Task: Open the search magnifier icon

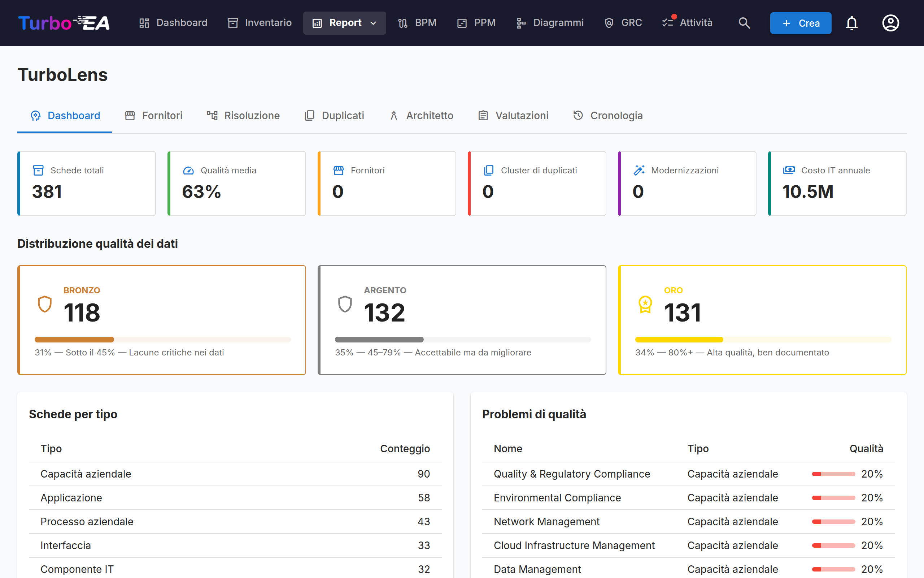Action: [x=744, y=23]
